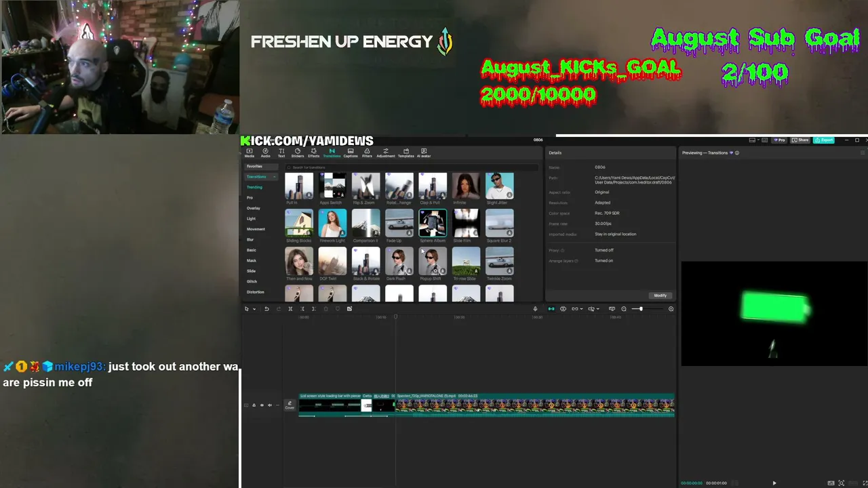Open the Adjustment tab
The image size is (868, 488).
tap(386, 153)
